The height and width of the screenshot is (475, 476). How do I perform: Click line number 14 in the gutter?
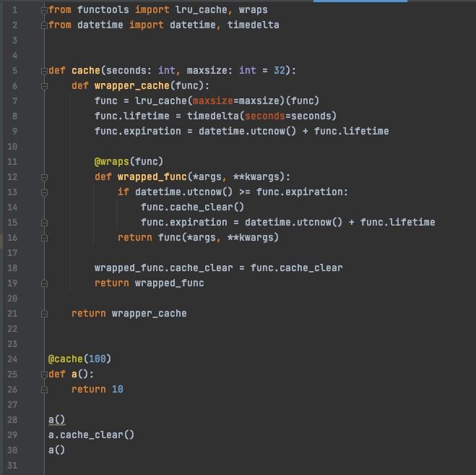point(12,207)
